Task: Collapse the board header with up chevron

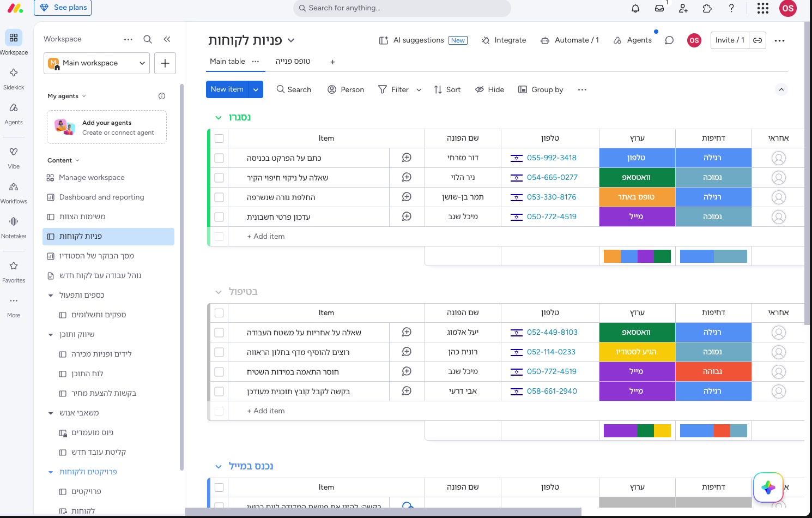Action: (x=781, y=89)
